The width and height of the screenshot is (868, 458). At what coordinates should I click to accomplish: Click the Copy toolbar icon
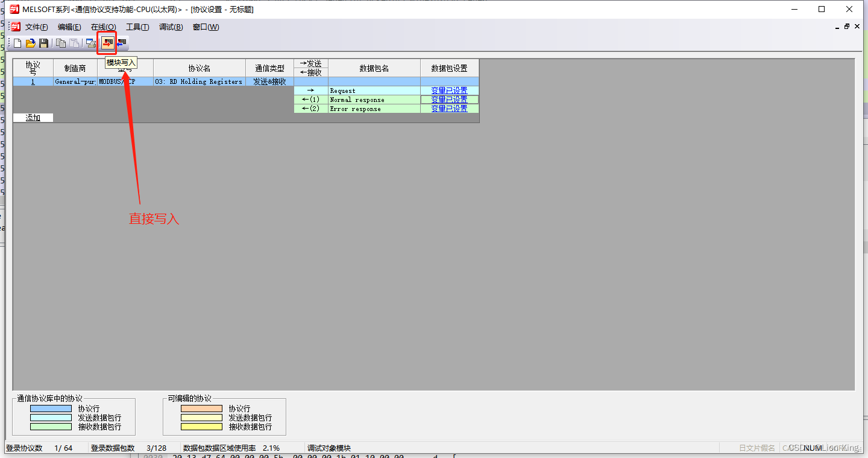click(x=60, y=42)
